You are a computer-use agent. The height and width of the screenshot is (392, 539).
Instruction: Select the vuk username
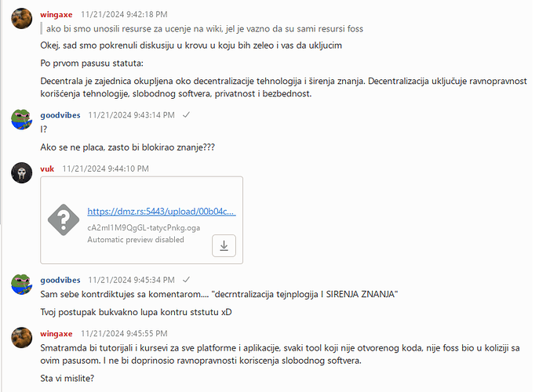tap(47, 169)
